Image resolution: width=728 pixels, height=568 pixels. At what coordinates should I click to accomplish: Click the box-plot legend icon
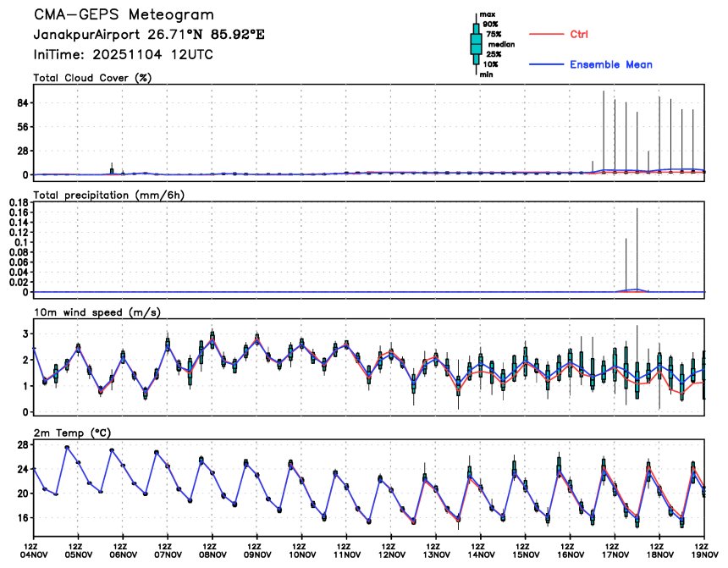[x=476, y=44]
